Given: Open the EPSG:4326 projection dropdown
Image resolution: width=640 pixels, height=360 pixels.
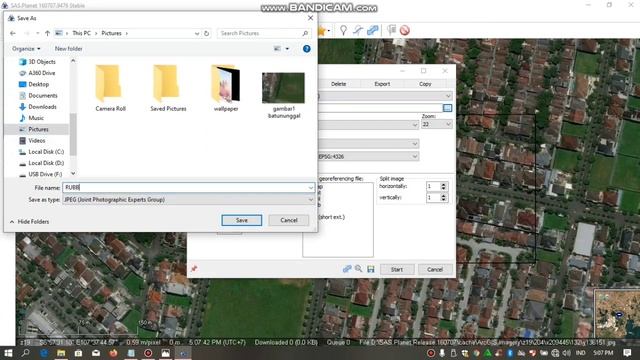Looking at the screenshot, I should click(415, 156).
